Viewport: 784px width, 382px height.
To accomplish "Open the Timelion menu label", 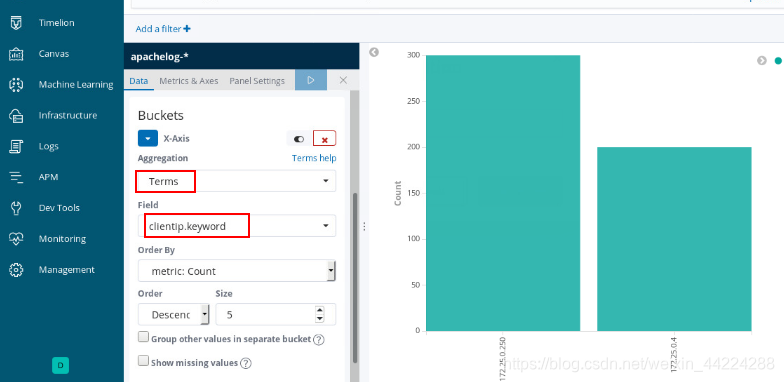I will 56,23.
